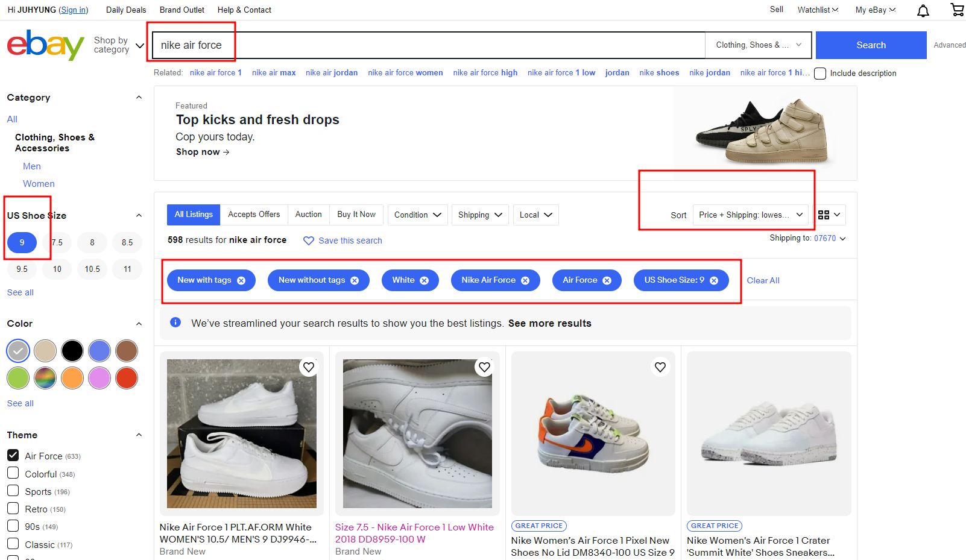Open Brand Outlet in the top menu
The width and height of the screenshot is (966, 560).
click(x=182, y=10)
